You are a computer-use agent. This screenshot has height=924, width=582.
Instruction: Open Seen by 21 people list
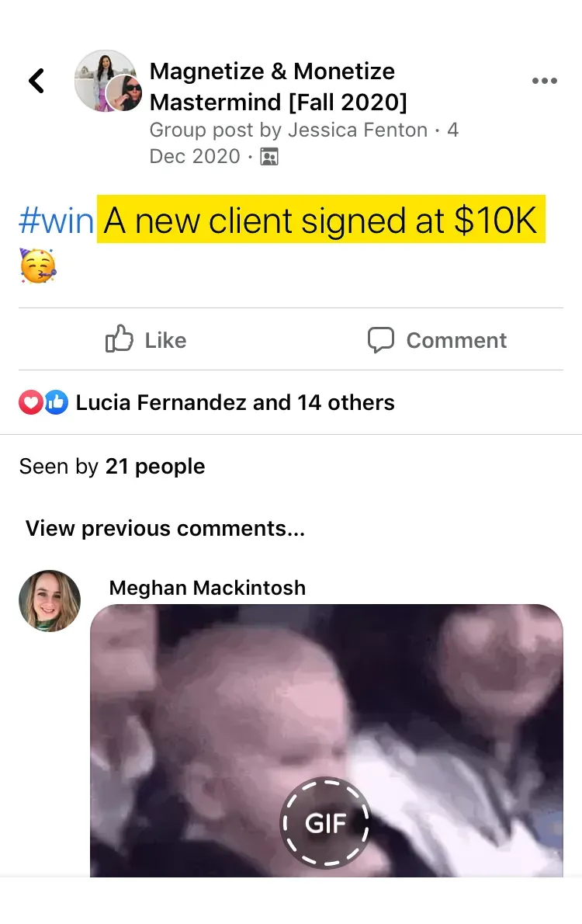tap(112, 466)
